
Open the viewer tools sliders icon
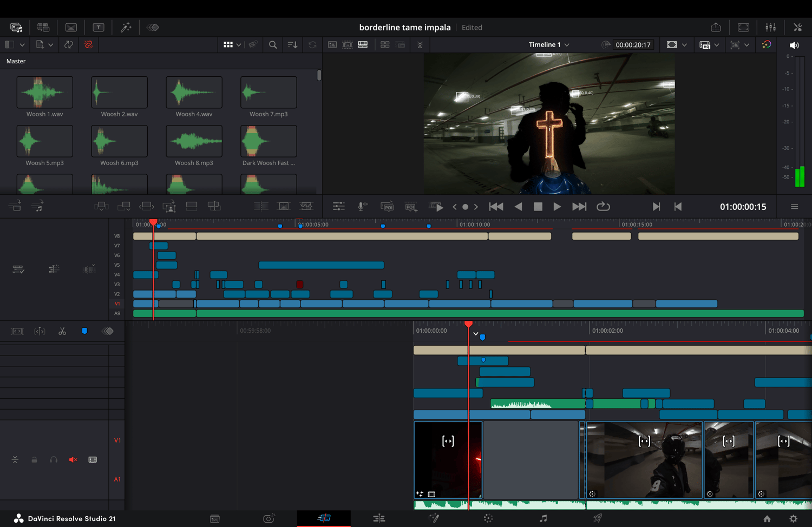pyautogui.click(x=339, y=206)
